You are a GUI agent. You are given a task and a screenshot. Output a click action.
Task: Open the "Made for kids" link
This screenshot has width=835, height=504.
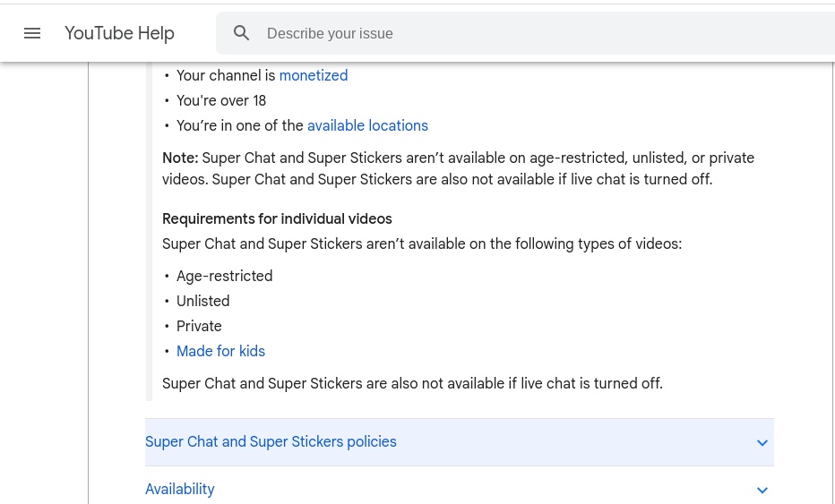click(220, 351)
